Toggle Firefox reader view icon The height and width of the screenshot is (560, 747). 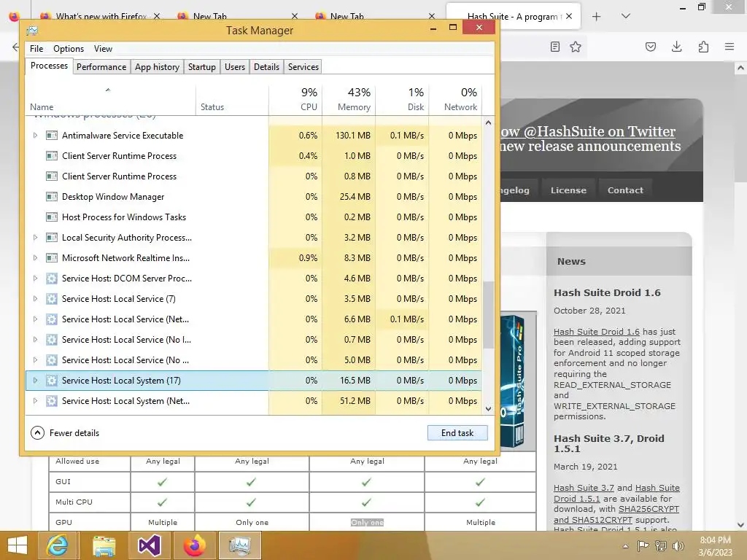(x=555, y=47)
